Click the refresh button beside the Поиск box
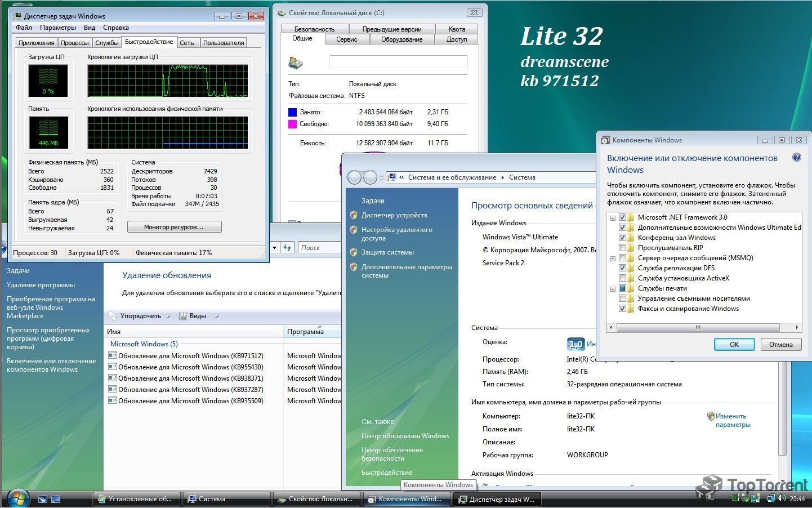 288,247
